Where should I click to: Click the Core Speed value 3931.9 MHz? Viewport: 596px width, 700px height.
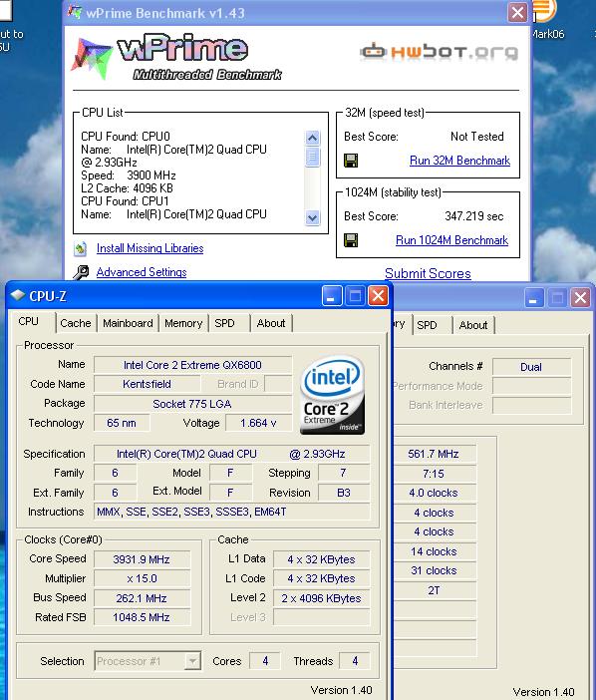[x=142, y=559]
